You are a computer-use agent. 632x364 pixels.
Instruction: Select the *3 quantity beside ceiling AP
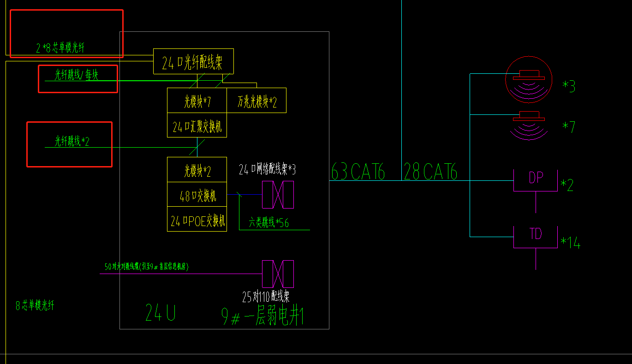pyautogui.click(x=569, y=86)
